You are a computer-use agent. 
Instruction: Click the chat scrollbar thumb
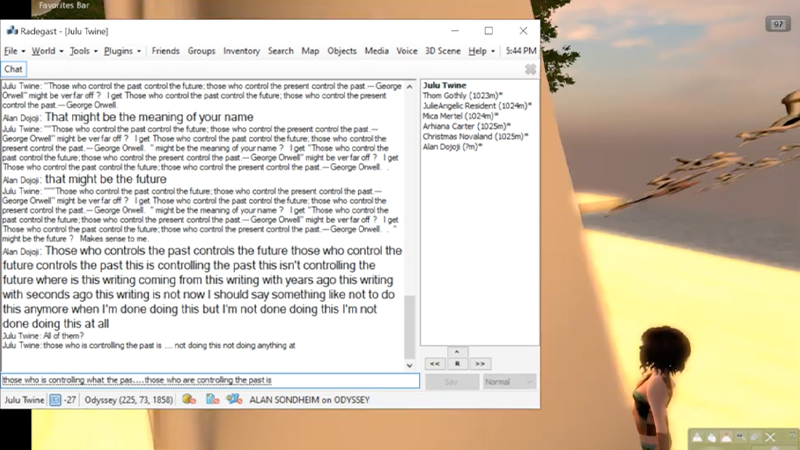pos(409,327)
